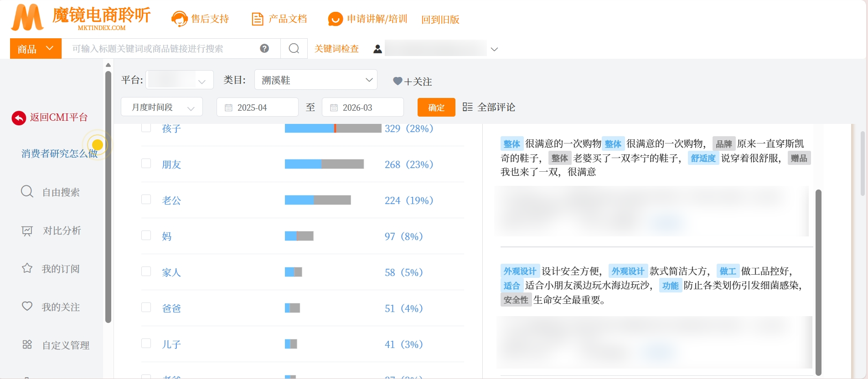The width and height of the screenshot is (868, 379).
Task: Click the search help question mark icon
Action: point(264,48)
